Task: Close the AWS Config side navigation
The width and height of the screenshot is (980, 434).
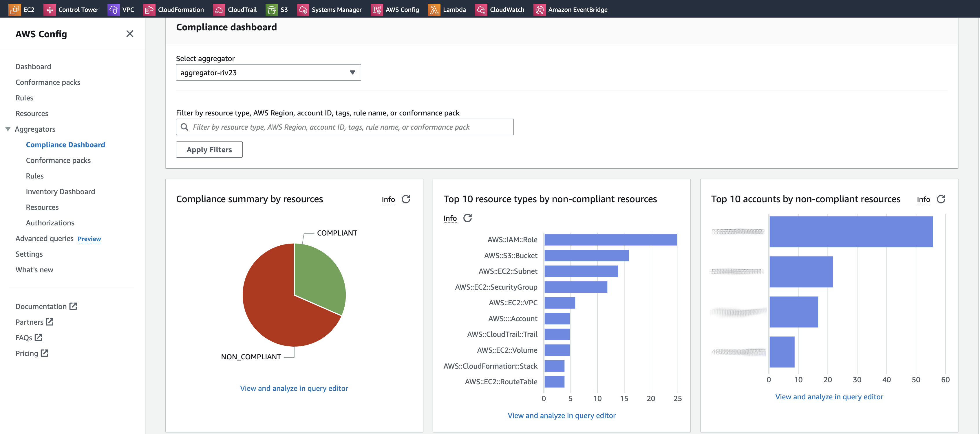Action: 130,34
